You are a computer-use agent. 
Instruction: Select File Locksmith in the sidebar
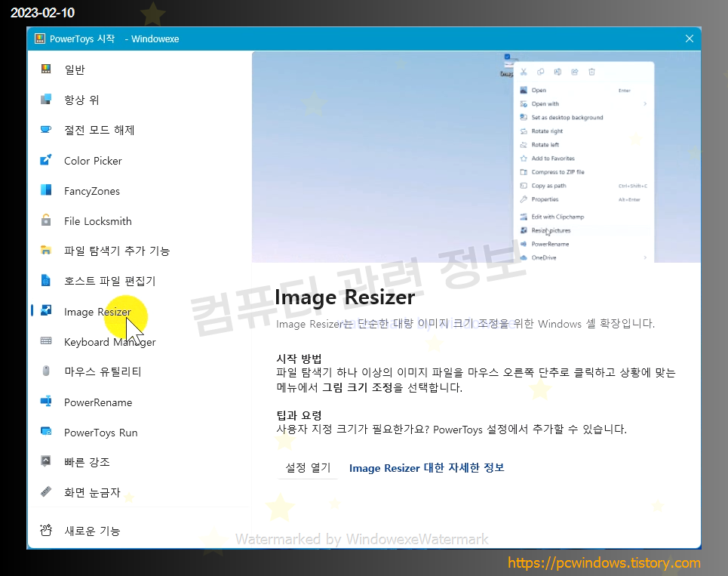pyautogui.click(x=98, y=221)
